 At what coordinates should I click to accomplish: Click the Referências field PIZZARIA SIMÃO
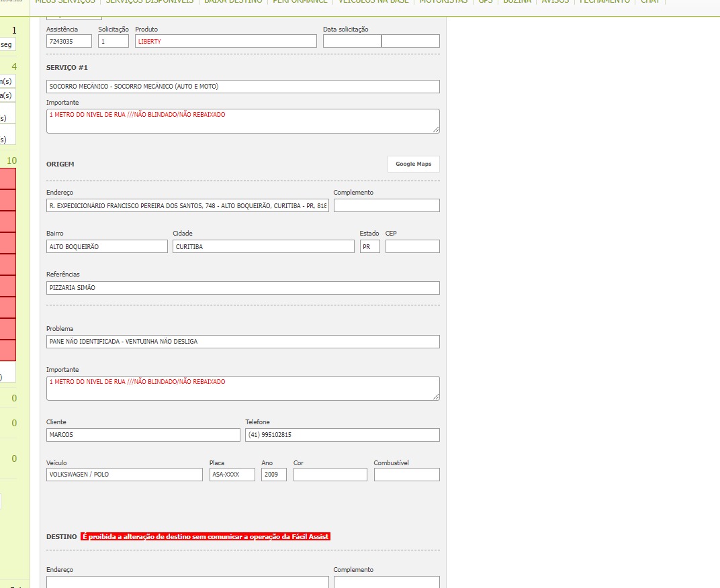pyautogui.click(x=243, y=288)
